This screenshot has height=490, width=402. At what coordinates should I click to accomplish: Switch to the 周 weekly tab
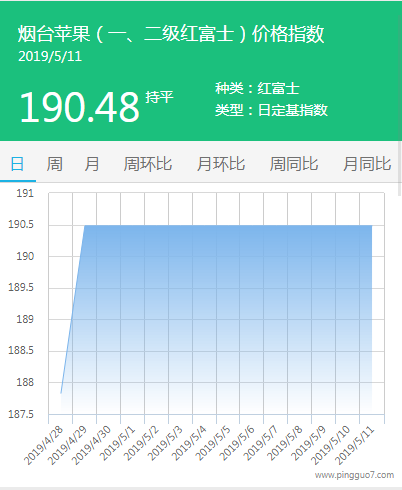[x=54, y=164]
